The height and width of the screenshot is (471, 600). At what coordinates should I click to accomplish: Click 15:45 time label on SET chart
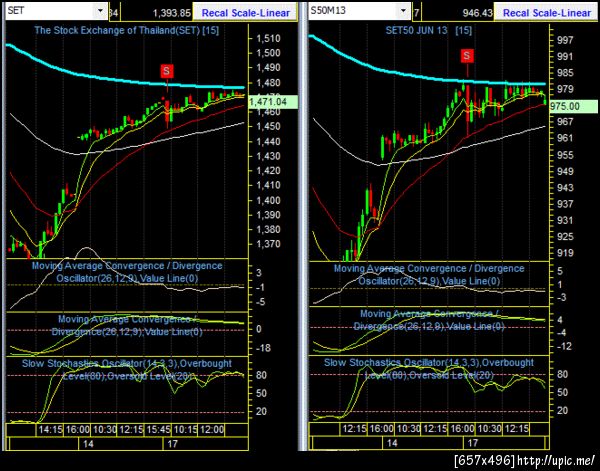[157, 430]
